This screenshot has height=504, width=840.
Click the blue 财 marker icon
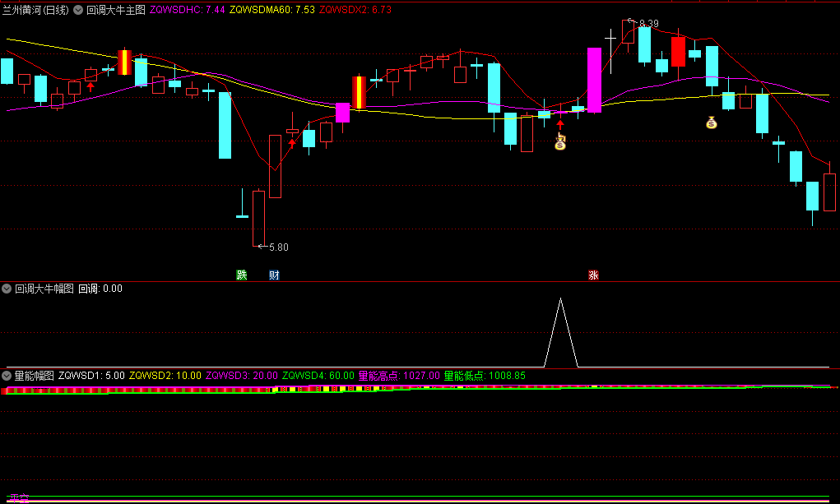275,275
